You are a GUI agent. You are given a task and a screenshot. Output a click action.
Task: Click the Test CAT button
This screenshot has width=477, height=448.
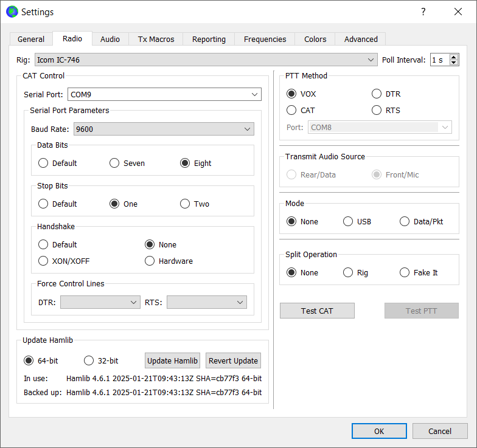pyautogui.click(x=317, y=311)
